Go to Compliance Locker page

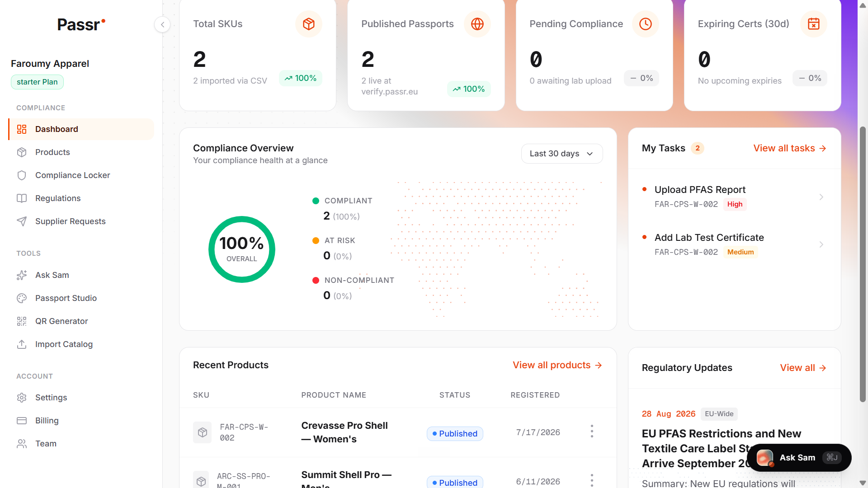81,175
